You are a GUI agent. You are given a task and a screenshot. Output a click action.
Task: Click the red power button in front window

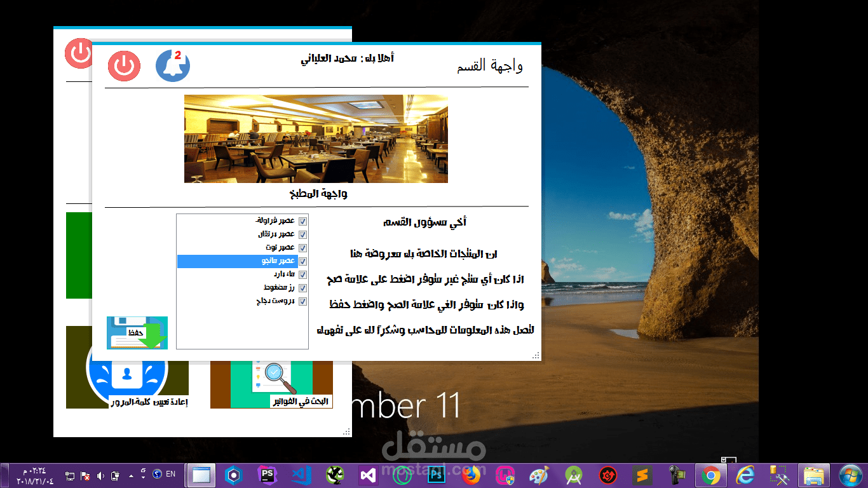point(124,65)
